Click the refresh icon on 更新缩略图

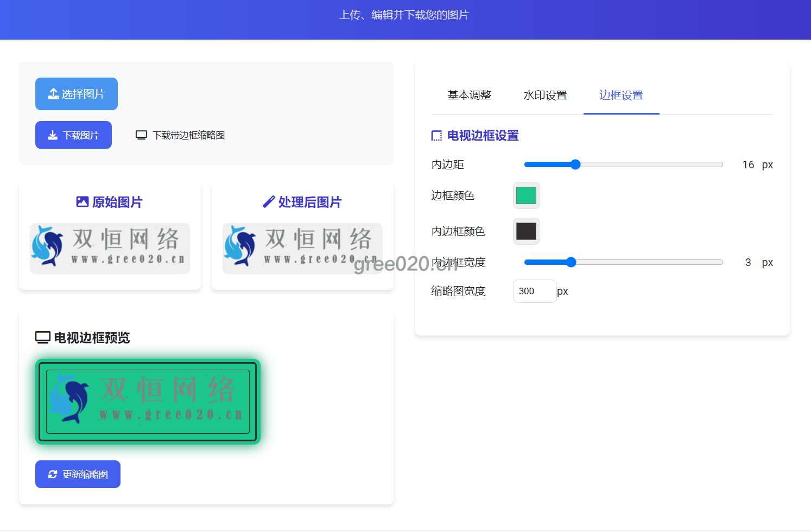[53, 474]
